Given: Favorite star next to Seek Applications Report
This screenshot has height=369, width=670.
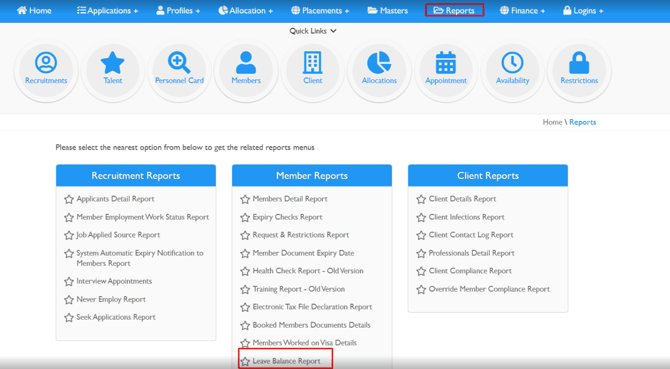Looking at the screenshot, I should [x=69, y=318].
